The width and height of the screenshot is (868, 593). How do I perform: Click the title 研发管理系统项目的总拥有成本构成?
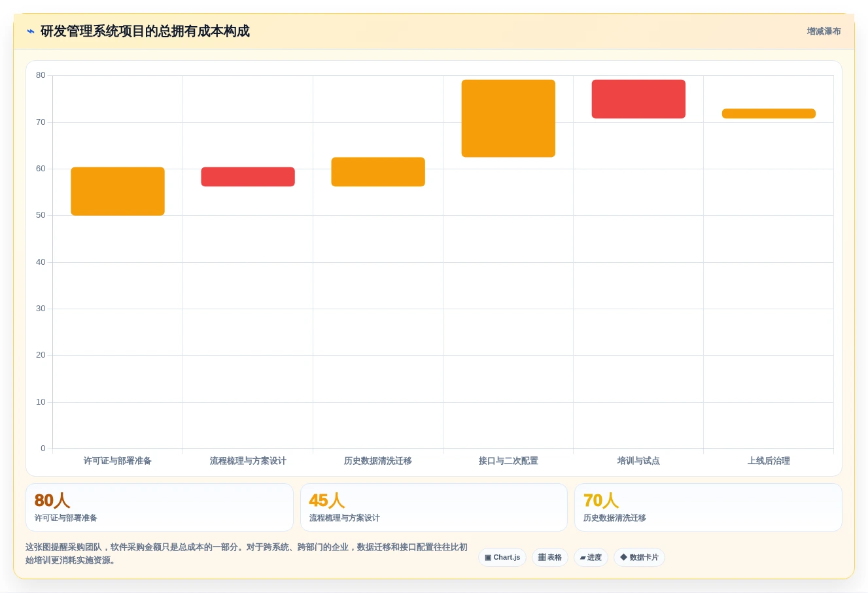[x=145, y=31]
